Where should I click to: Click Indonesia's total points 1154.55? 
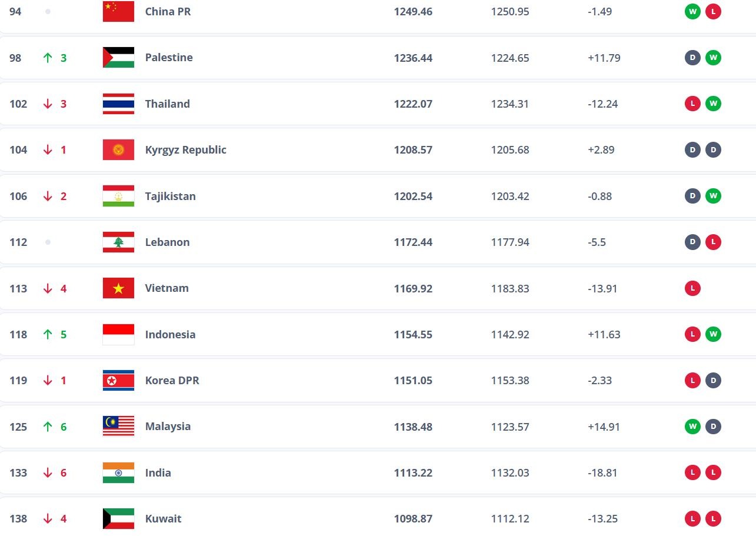point(413,334)
